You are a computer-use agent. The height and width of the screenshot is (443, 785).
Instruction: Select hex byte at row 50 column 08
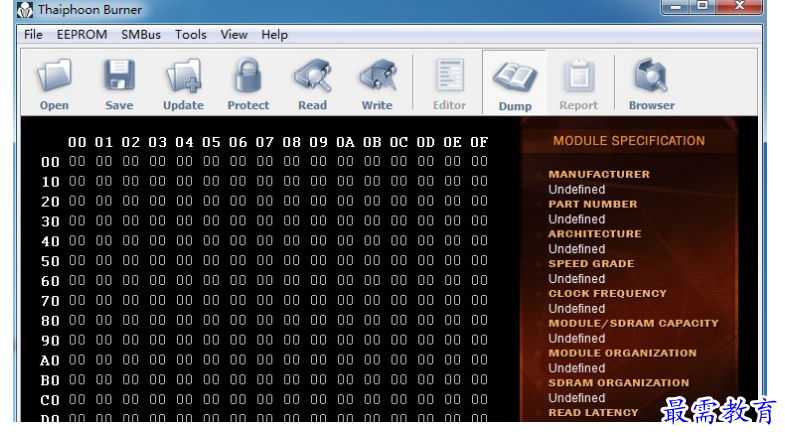coord(291,260)
